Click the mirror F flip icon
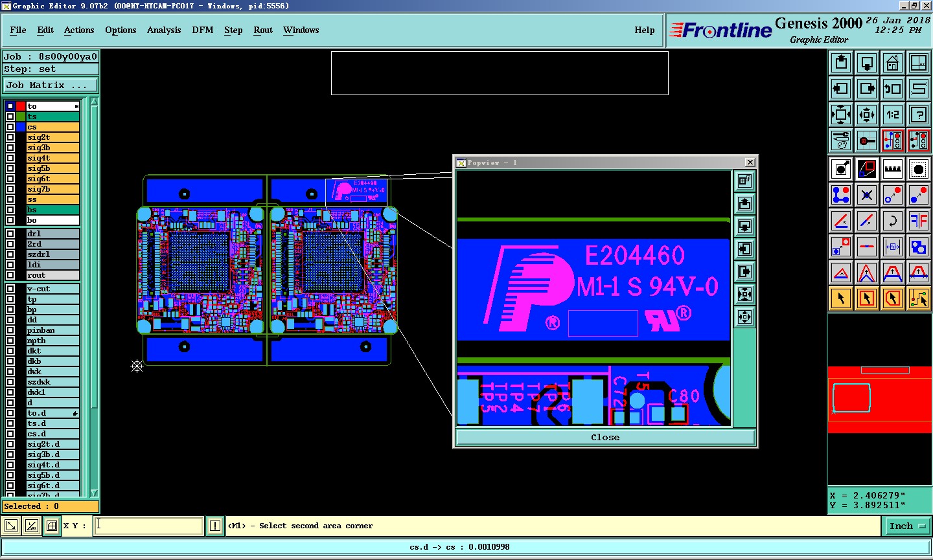The image size is (933, 560). [x=919, y=221]
